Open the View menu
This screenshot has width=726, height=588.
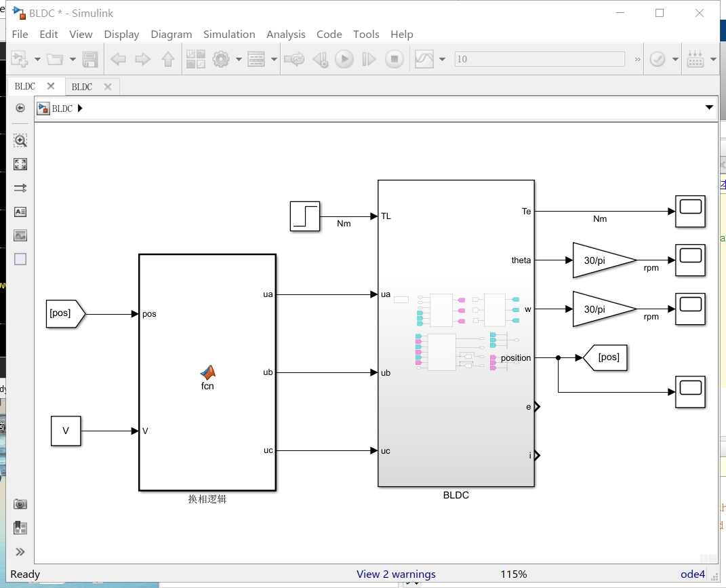point(81,35)
